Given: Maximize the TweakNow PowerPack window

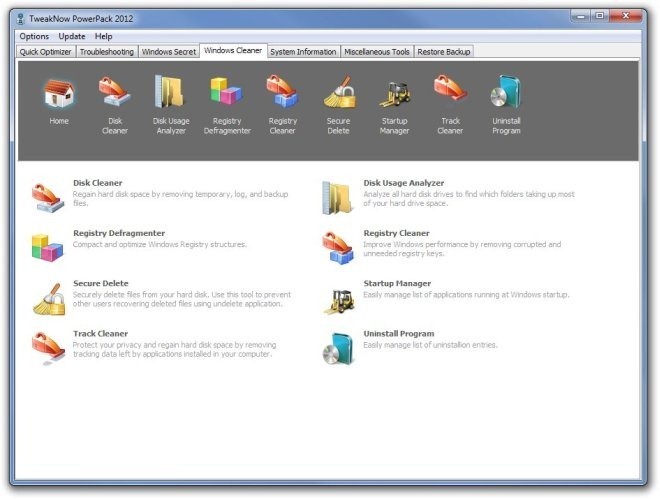Looking at the screenshot, I should [600, 16].
